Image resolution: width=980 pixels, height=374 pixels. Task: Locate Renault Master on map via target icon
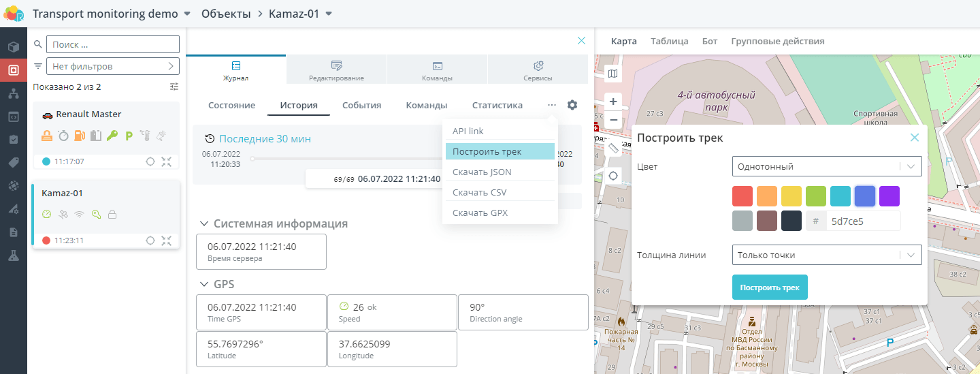tap(150, 161)
